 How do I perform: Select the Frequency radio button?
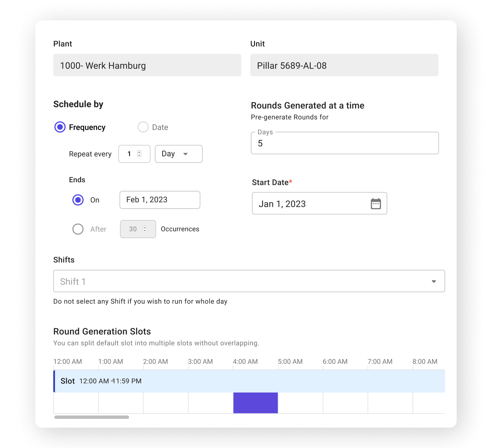click(60, 127)
